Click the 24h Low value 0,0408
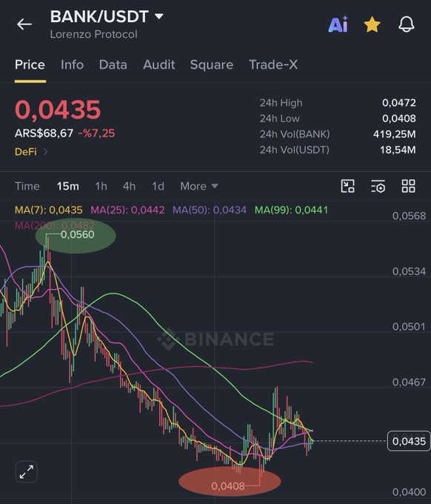 click(x=399, y=119)
